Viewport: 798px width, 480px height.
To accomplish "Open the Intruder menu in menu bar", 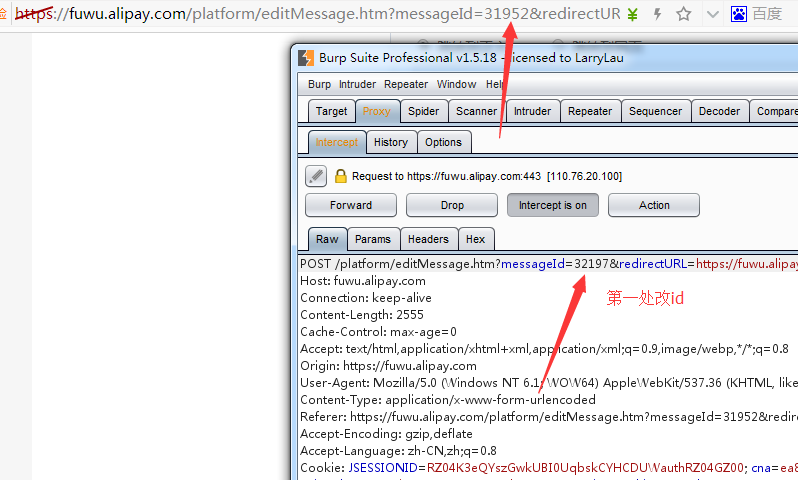I will [x=357, y=84].
